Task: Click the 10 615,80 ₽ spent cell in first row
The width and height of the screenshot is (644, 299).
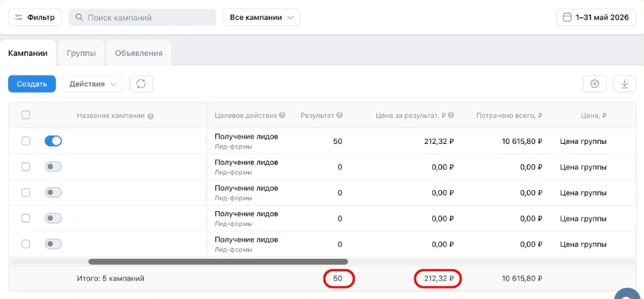Action: 522,142
